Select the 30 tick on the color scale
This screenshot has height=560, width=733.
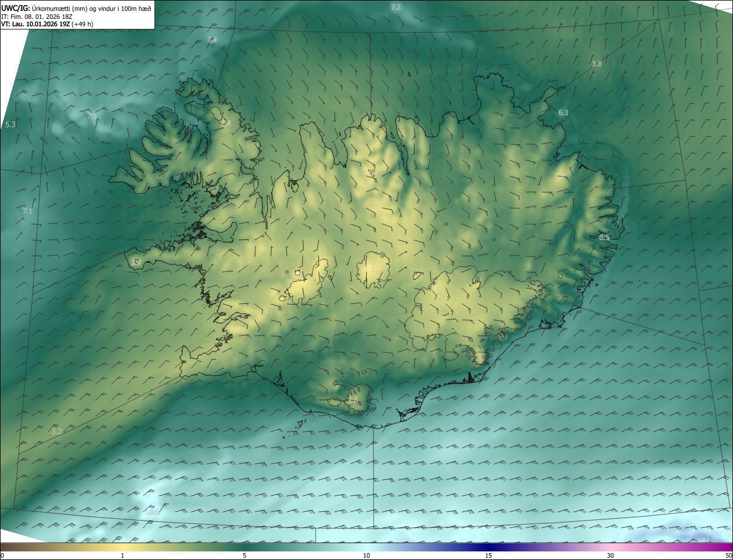[x=610, y=555]
